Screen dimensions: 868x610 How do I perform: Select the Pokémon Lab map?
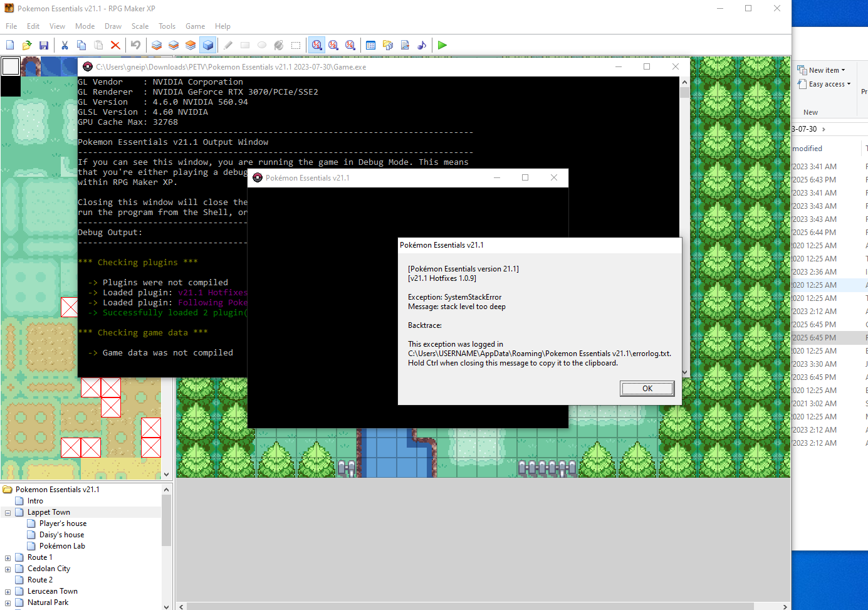pyautogui.click(x=62, y=546)
